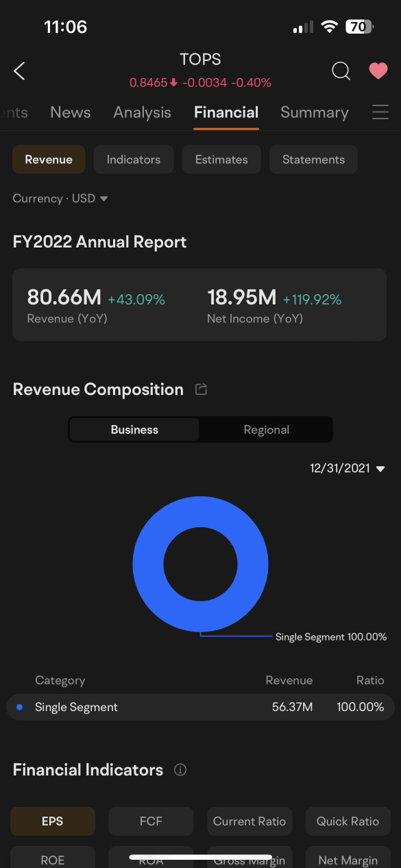Viewport: 401px width, 868px height.
Task: Share Revenue Composition via export icon
Action: tap(202, 389)
